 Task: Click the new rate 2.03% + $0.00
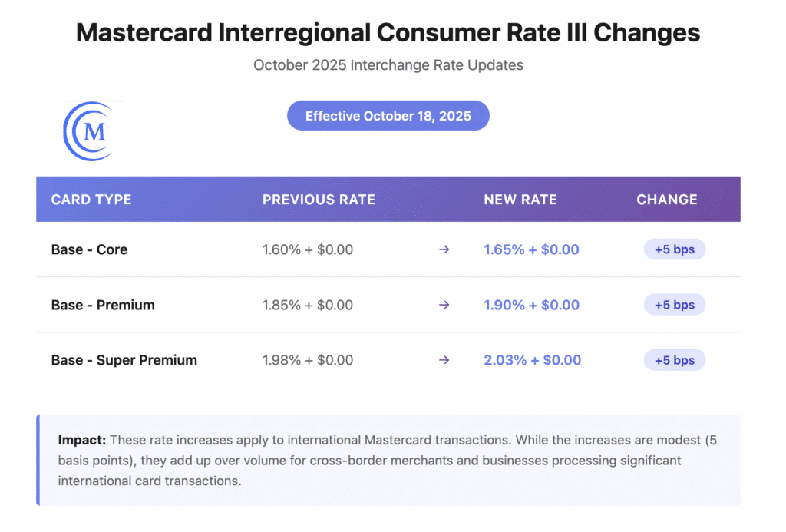point(531,360)
